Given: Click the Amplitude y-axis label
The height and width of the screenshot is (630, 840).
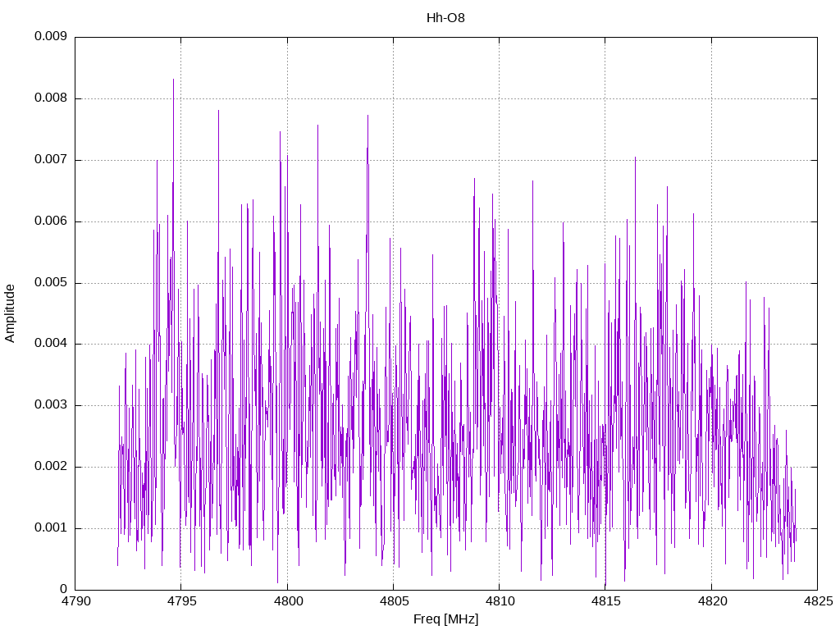Looking at the screenshot, I should [x=10, y=313].
